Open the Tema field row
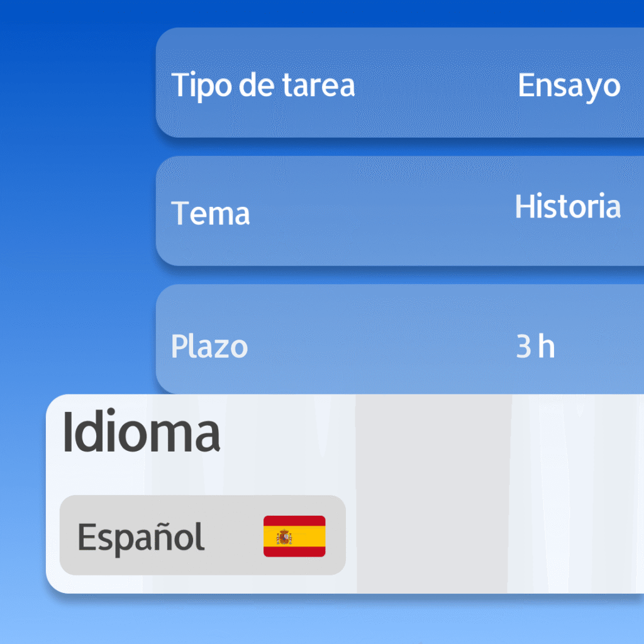Image resolution: width=644 pixels, height=644 pixels. pyautogui.click(x=399, y=211)
